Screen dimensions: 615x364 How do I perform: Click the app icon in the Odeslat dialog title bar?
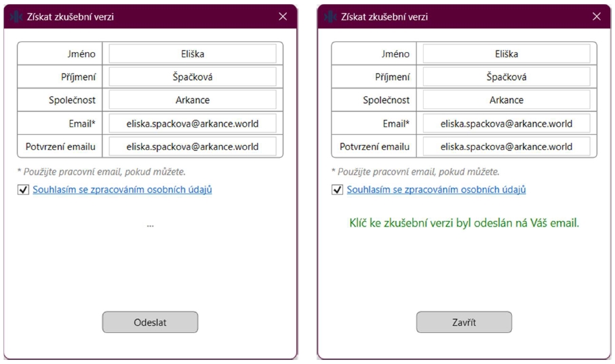pos(16,16)
